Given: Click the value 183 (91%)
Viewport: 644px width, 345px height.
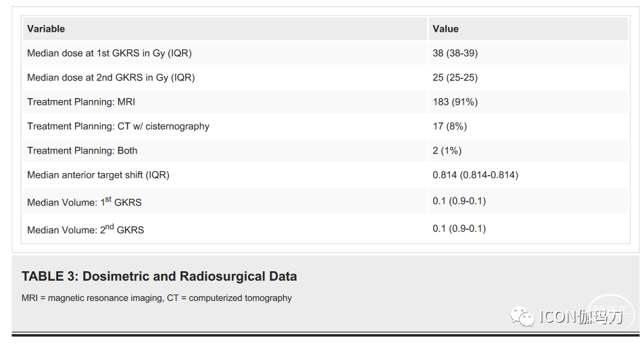Looking at the screenshot, I should pyautogui.click(x=455, y=102).
